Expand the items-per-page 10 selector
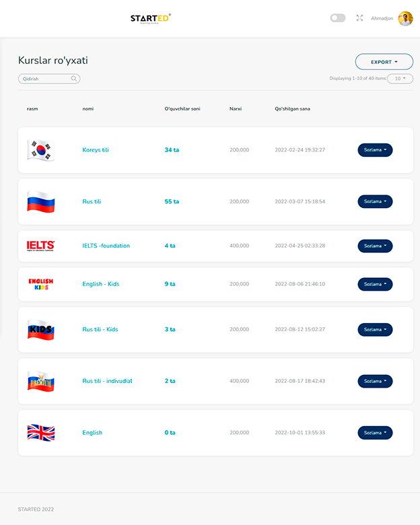The width and height of the screenshot is (420, 525). [x=400, y=79]
